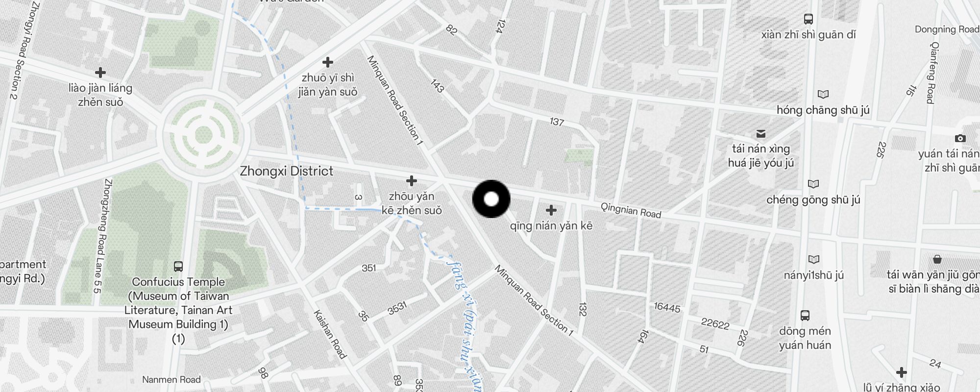980x392 pixels.
Task: Click the Zhongxi District label
Action: (x=287, y=171)
